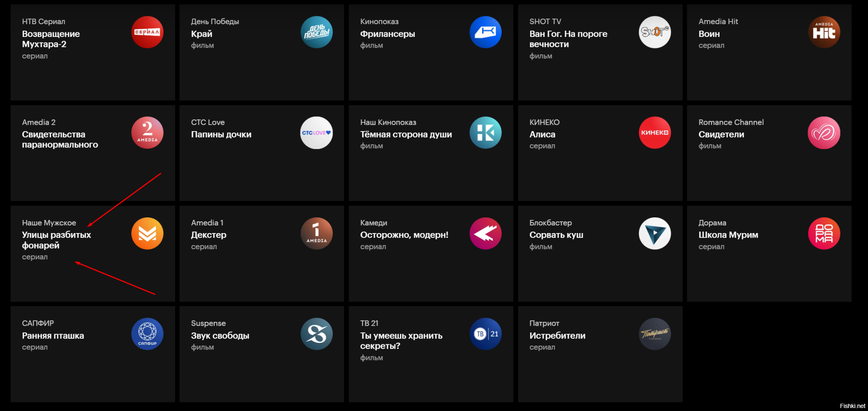Open the Патриот channel logo
The width and height of the screenshot is (868, 411).
(655, 334)
